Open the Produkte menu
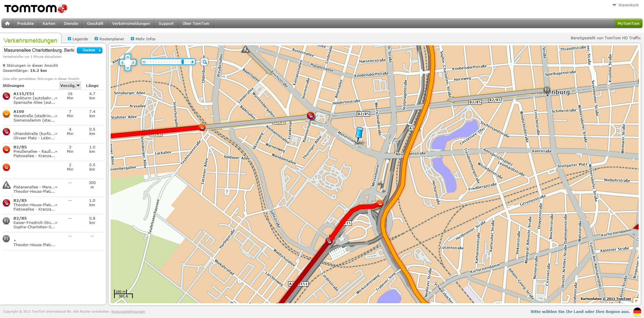This screenshot has width=644, height=318. coord(25,24)
